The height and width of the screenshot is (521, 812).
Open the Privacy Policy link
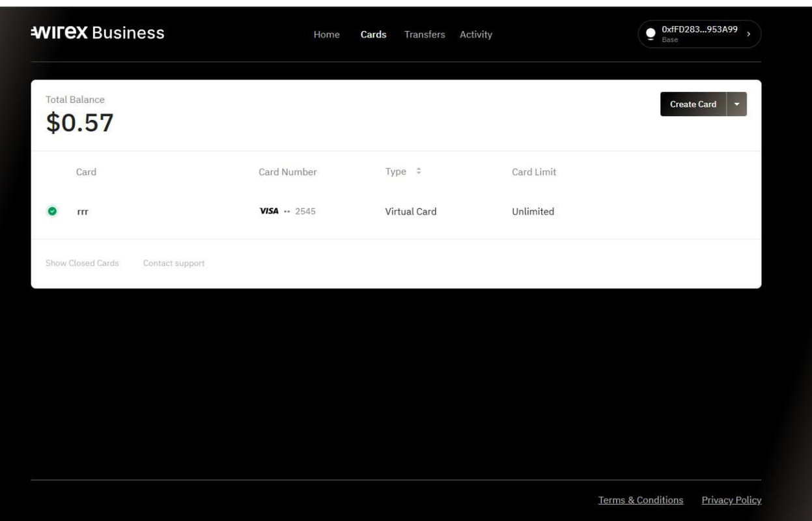[731, 500]
